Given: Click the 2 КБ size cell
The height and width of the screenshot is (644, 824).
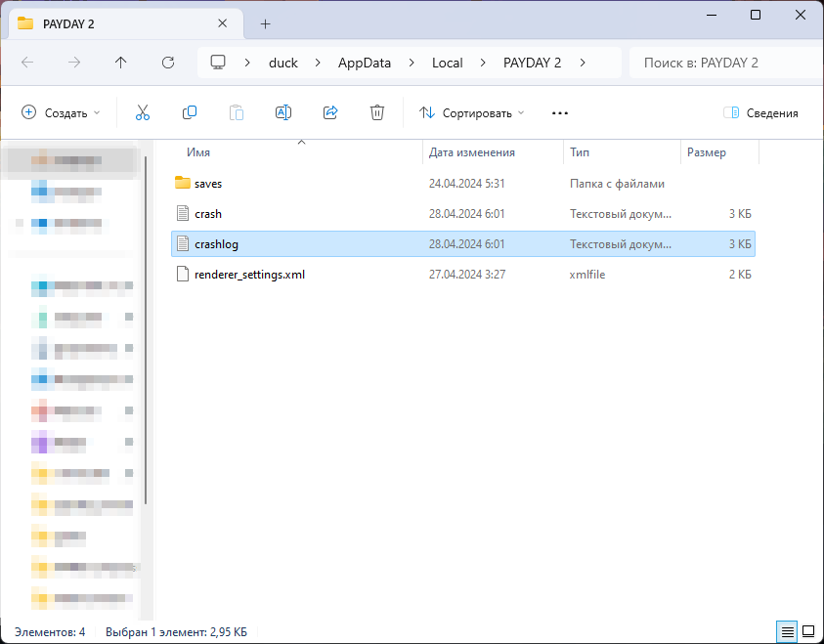Looking at the screenshot, I should 740,275.
